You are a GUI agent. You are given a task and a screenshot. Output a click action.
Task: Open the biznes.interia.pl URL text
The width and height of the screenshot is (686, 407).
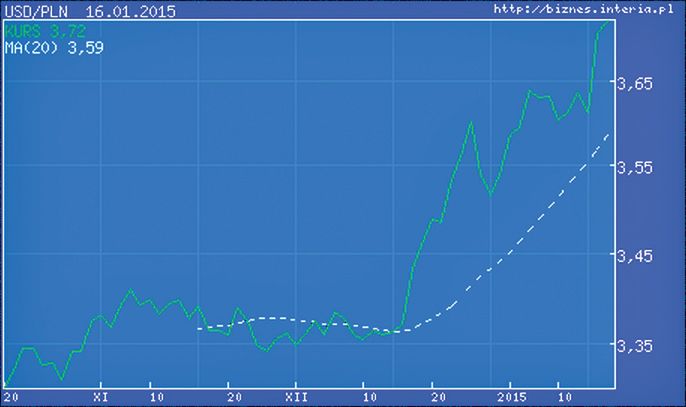(584, 9)
